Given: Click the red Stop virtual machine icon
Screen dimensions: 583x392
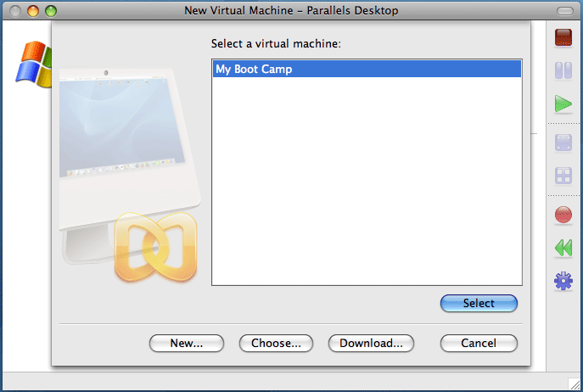Looking at the screenshot, I should point(563,37).
